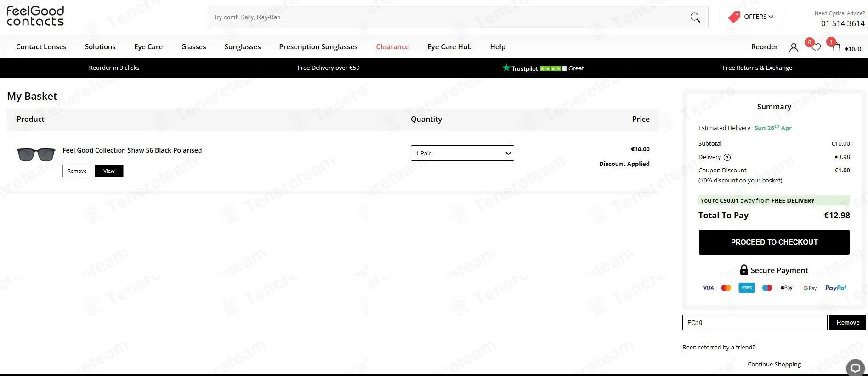Open the Eye Care Hub menu
Image resolution: width=868 pixels, height=376 pixels.
(449, 47)
